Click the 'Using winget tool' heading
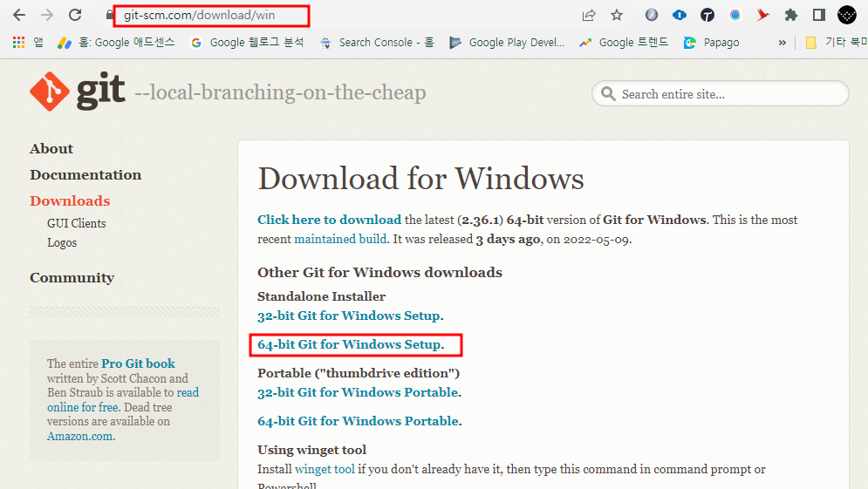868x489 pixels. click(x=311, y=450)
